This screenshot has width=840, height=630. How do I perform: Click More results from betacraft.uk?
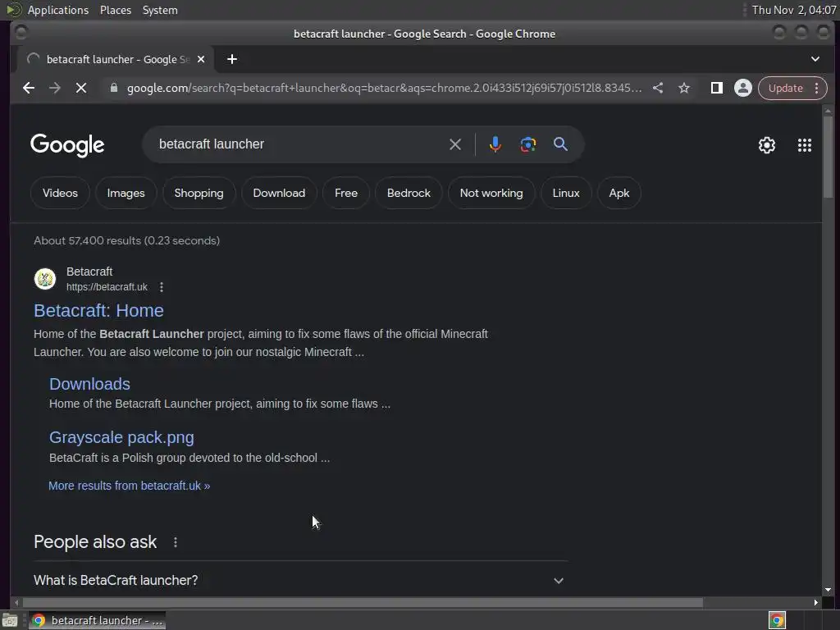tap(129, 486)
